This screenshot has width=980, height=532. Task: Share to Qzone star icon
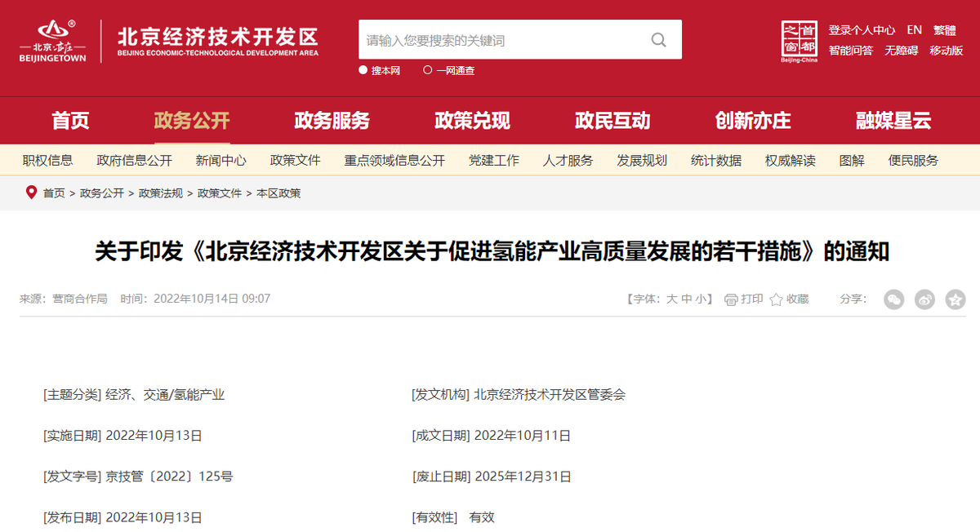point(955,299)
